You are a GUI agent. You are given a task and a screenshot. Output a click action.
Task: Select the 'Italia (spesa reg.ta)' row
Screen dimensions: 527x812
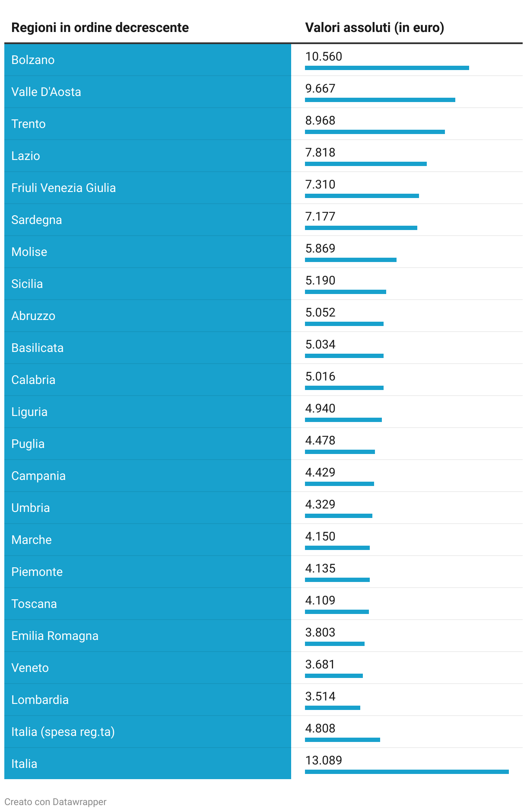click(x=263, y=732)
